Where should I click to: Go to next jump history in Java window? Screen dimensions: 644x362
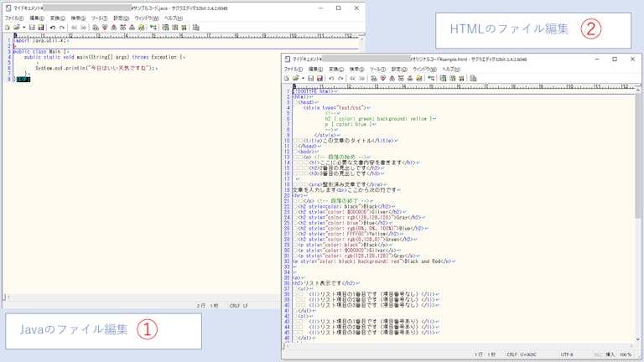tap(83, 28)
